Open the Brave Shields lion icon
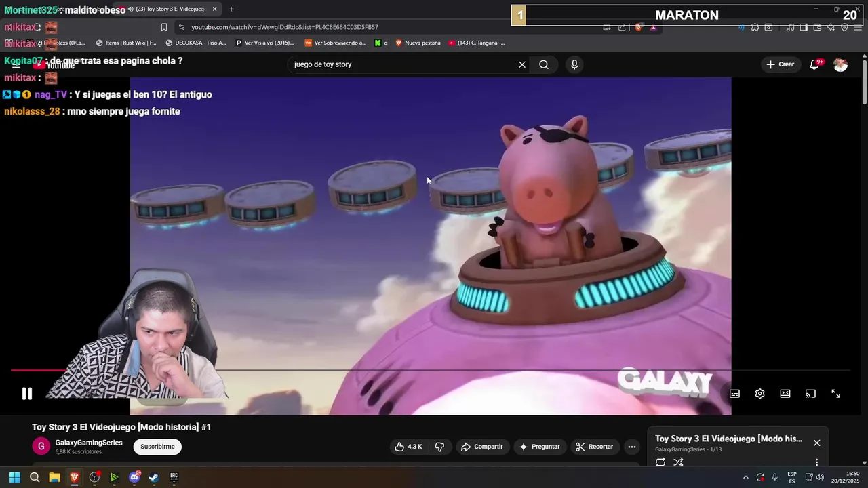Screen dimensions: 868x488 638,27
